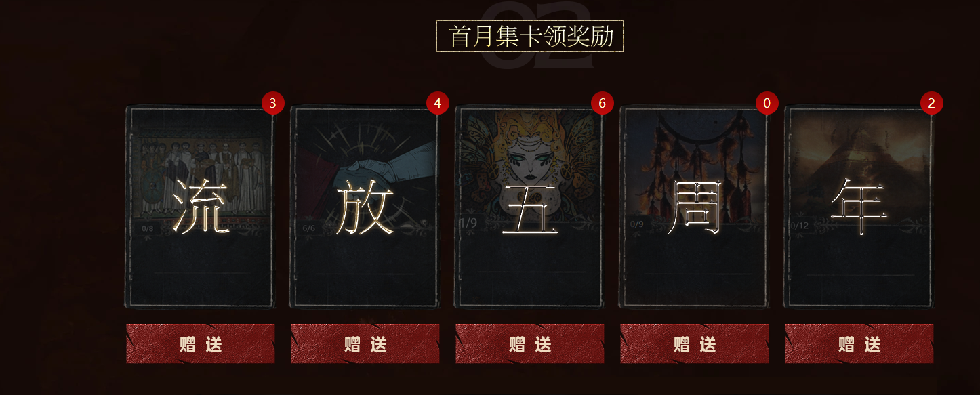Gift the 五 card with 赠送 button
Image resolution: width=980 pixels, height=395 pixels.
(530, 344)
